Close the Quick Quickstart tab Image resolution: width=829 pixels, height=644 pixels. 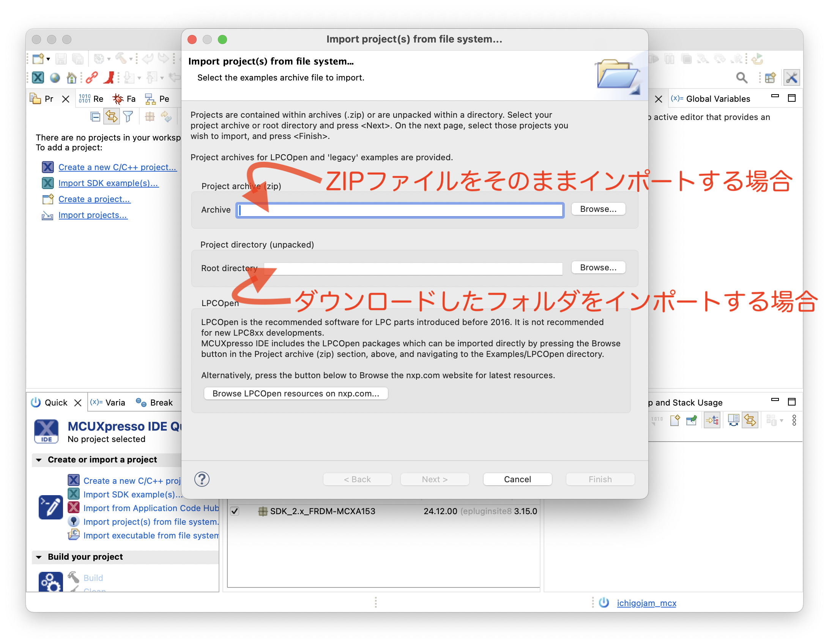coord(78,403)
